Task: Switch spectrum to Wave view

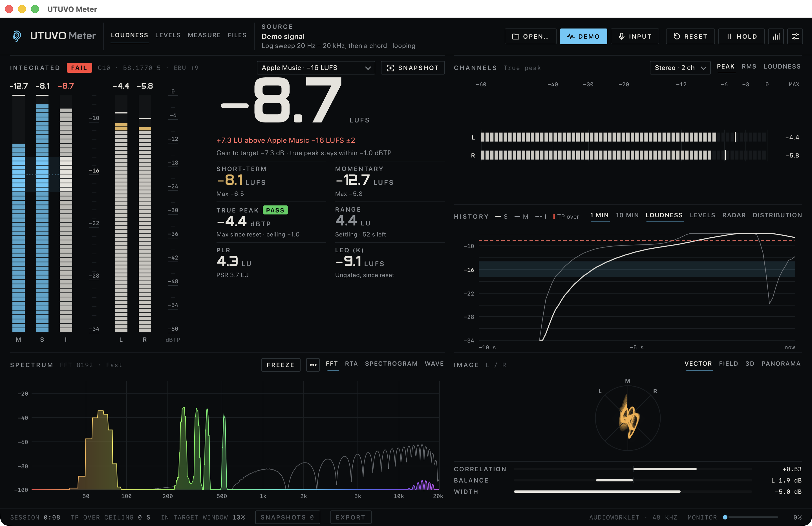Action: 434,364
